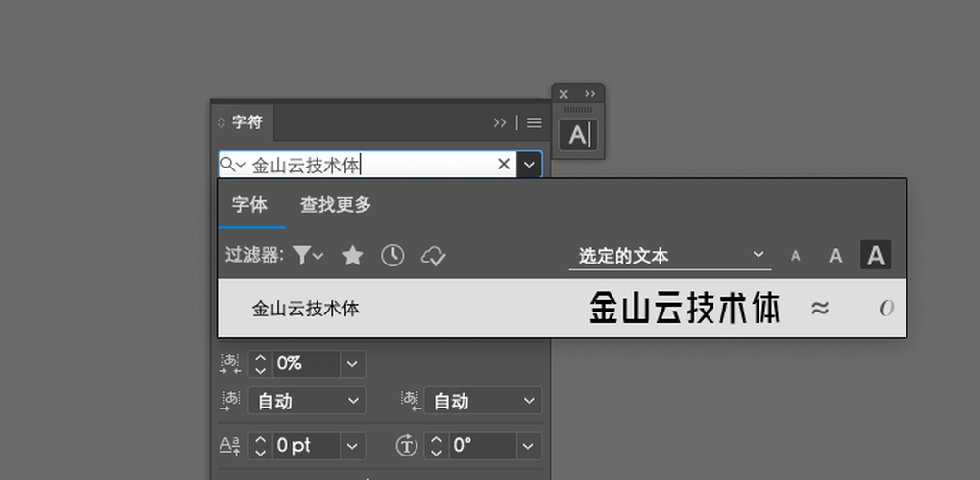Click the left aki insert spacing icon
The width and height of the screenshot is (980, 480).
click(230, 401)
